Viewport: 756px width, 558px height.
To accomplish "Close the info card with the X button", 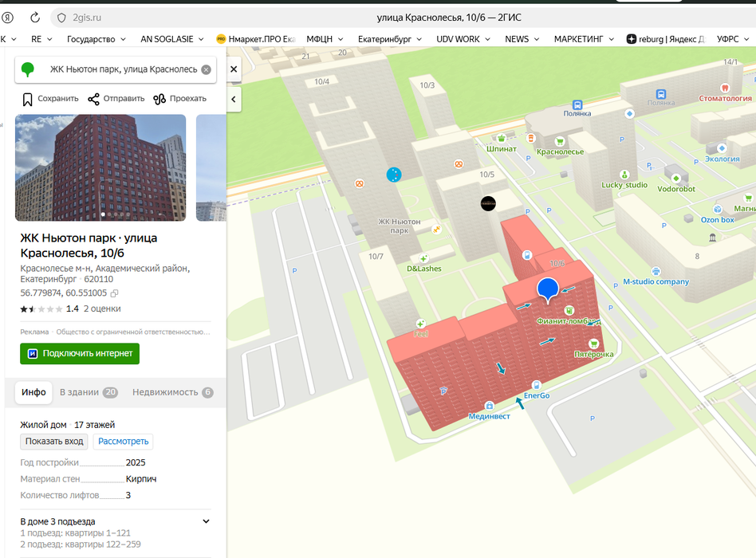I will pyautogui.click(x=234, y=69).
